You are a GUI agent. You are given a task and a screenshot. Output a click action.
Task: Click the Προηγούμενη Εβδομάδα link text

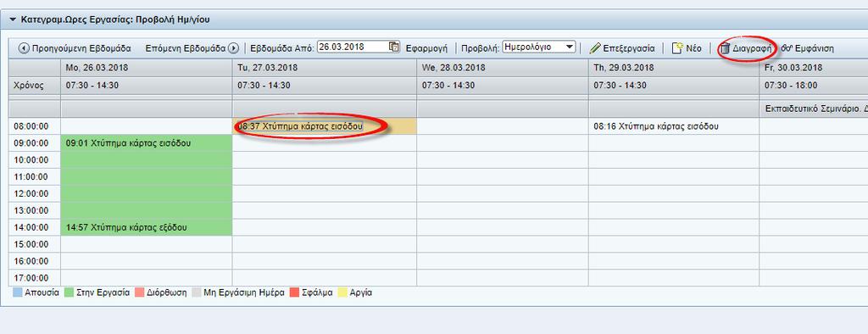coord(81,48)
